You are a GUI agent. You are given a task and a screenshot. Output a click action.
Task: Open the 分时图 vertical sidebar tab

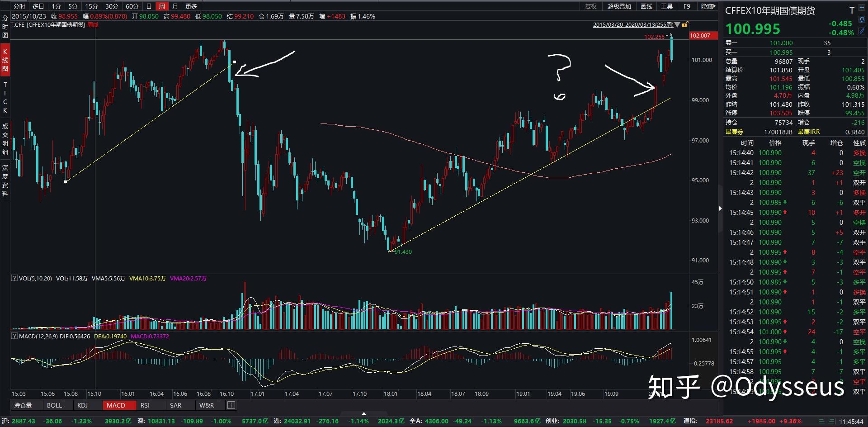5,26
